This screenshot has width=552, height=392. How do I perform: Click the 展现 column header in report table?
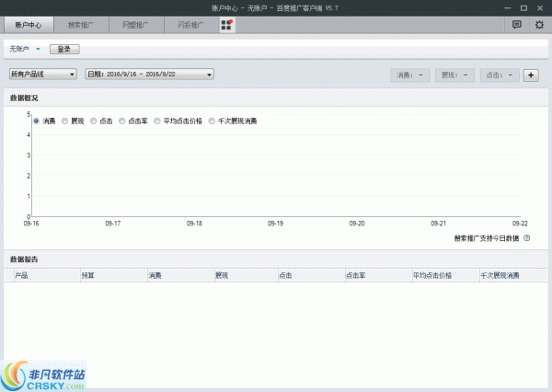point(247,275)
